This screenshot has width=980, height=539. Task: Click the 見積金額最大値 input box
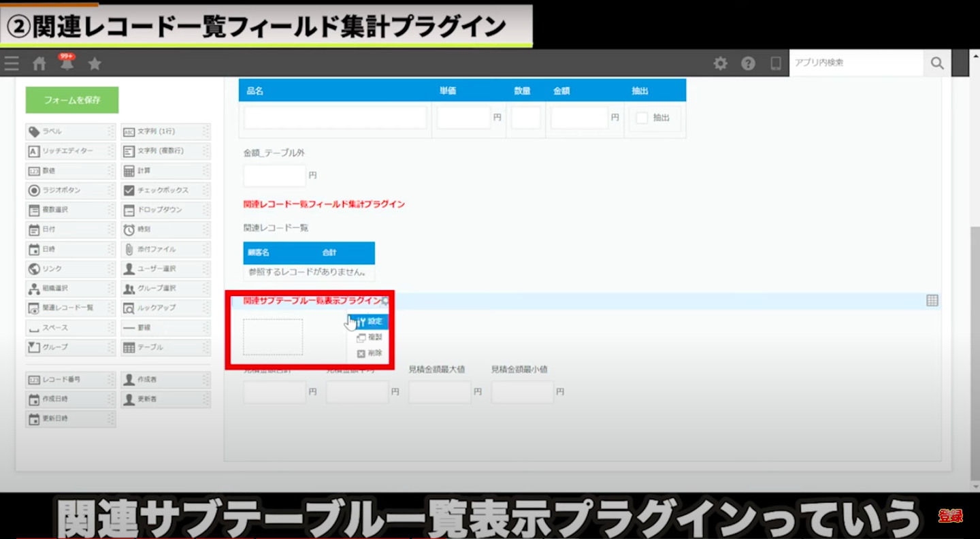[x=440, y=392]
